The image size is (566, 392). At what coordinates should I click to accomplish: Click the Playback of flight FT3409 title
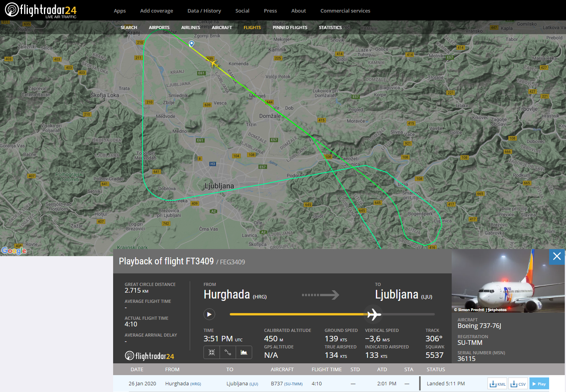point(166,261)
